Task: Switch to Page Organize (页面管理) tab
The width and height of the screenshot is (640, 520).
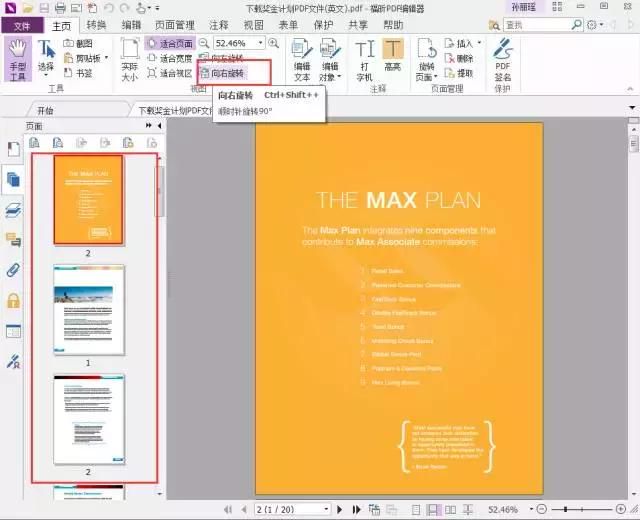Action: 175,25
